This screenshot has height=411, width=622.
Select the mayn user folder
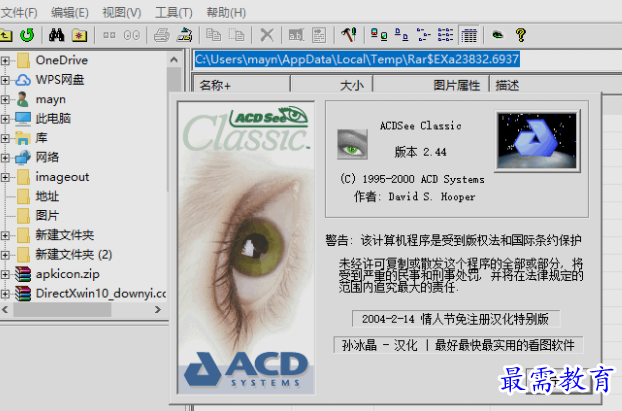point(50,99)
